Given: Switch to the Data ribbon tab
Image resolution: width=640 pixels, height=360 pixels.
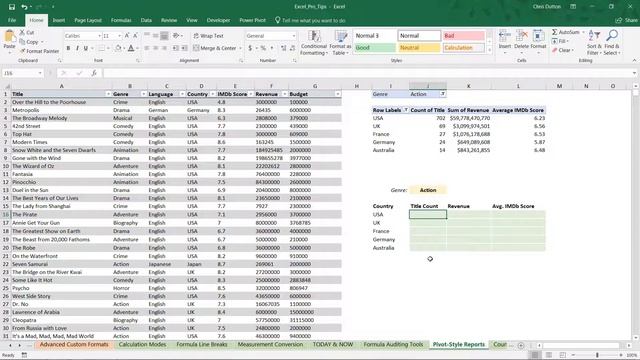Looking at the screenshot, I should 146,20.
